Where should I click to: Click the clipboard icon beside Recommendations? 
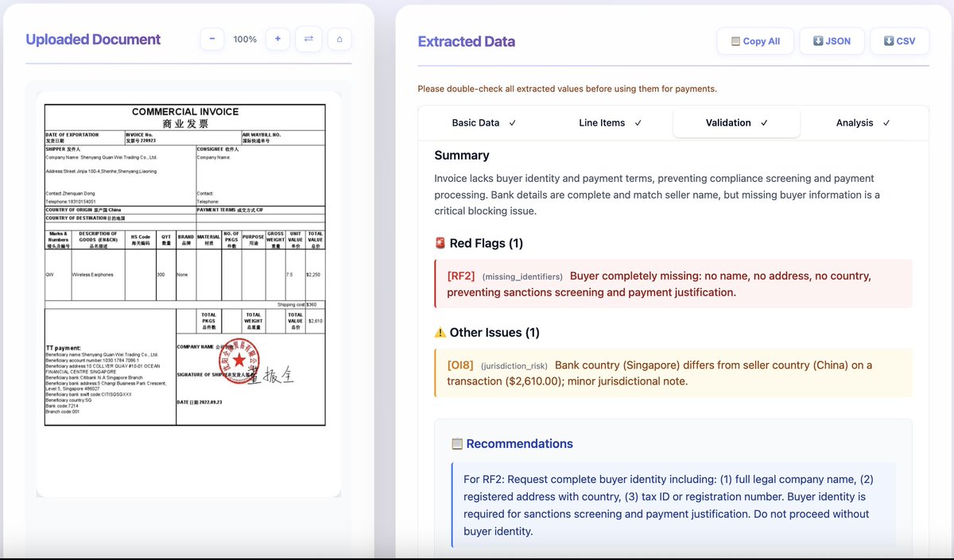tap(457, 444)
